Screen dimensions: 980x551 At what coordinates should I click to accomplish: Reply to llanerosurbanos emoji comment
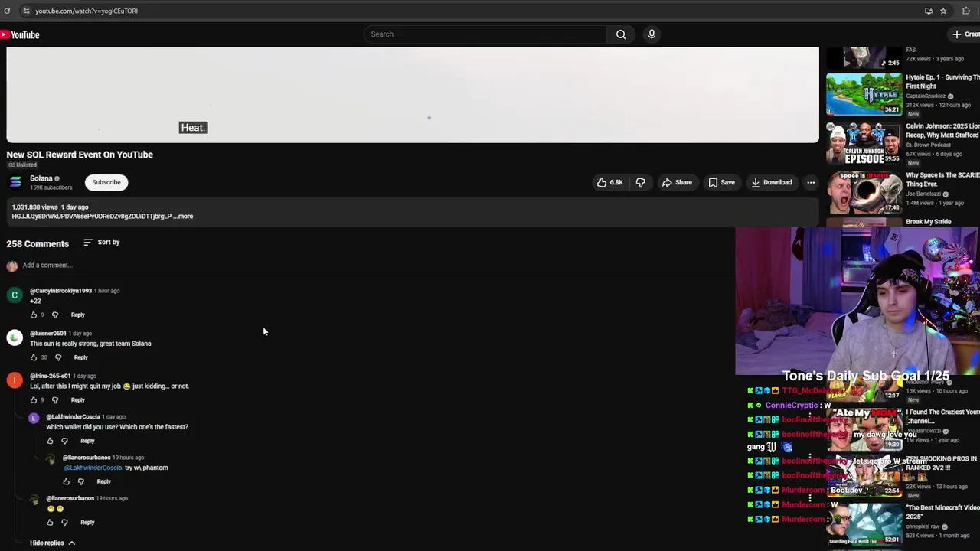tap(87, 523)
